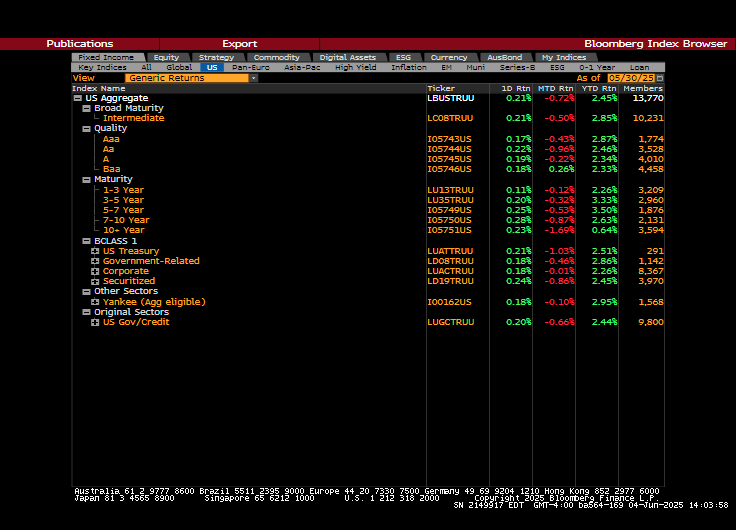Viewport: 736px width, 530px height.
Task: Sort by the Members column header
Action: [643, 88]
